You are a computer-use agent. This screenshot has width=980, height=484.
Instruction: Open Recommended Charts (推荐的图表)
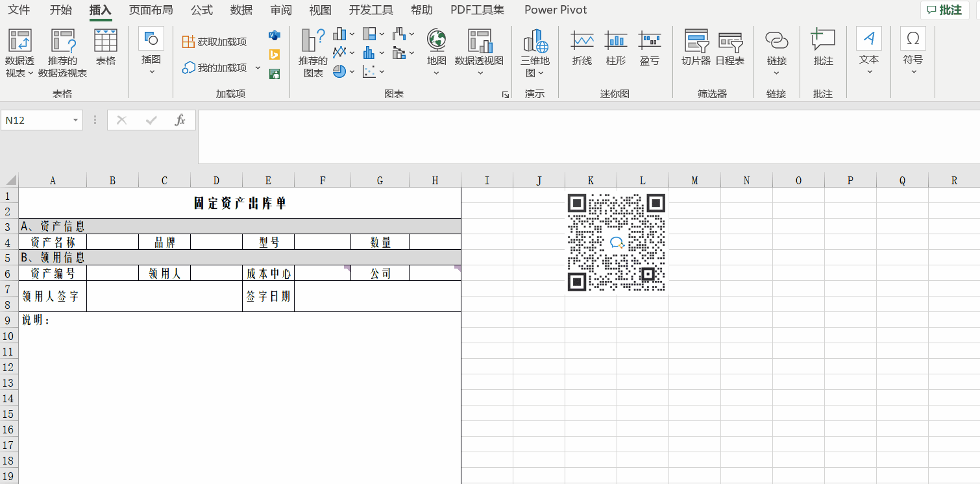pos(313,54)
